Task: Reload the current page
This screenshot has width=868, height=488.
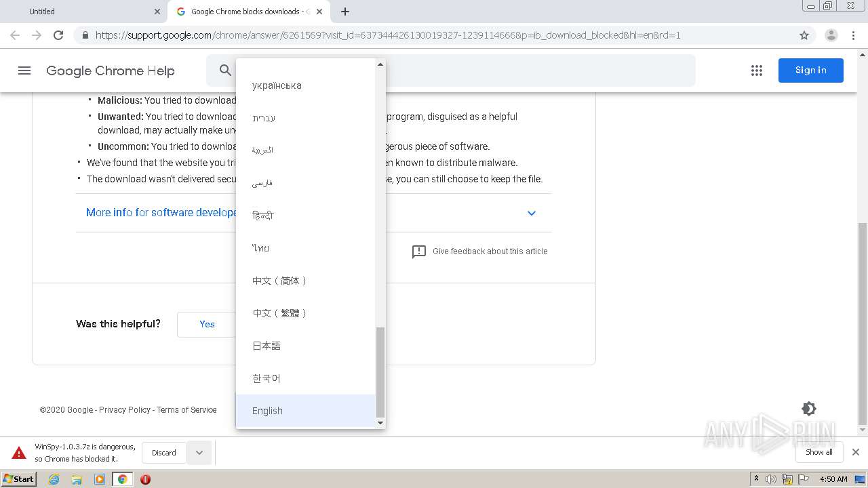Action: tap(58, 35)
